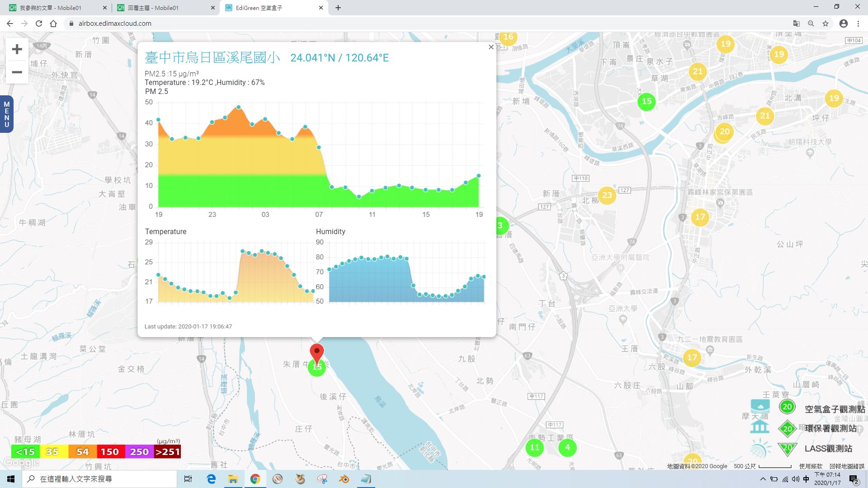Click the last PM2.5 data point at 19
The height and width of the screenshot is (488, 868).
479,176
